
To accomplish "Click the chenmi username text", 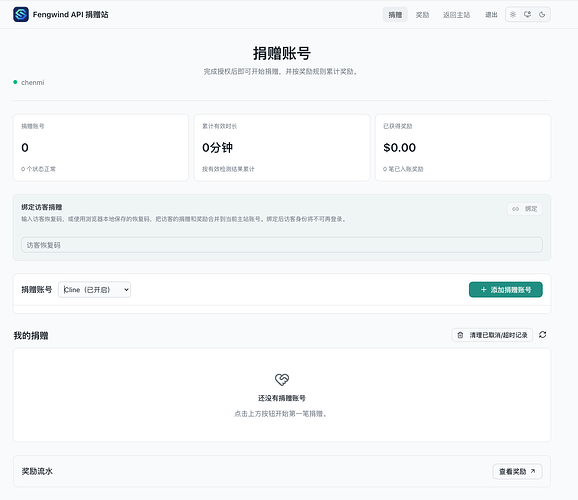I will point(32,83).
